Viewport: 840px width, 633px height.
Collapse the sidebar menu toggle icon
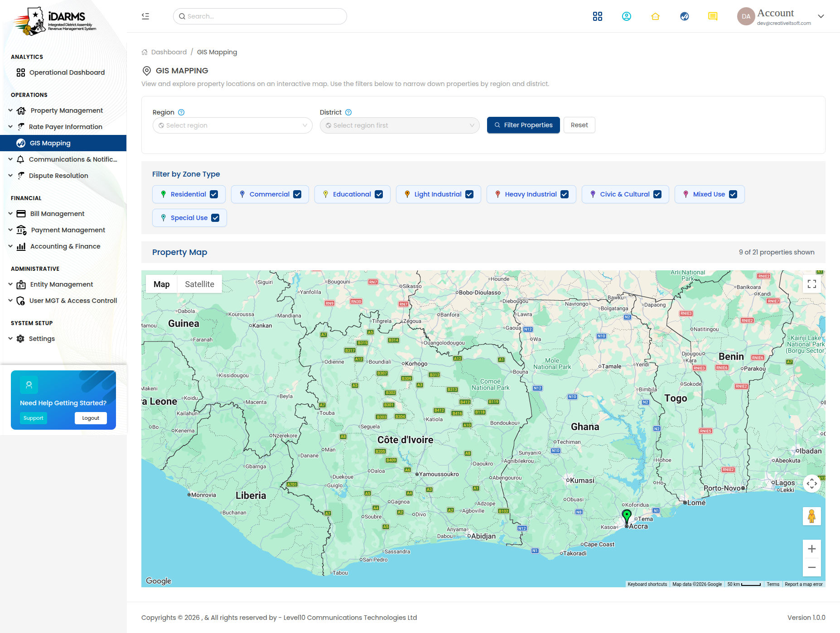click(145, 16)
